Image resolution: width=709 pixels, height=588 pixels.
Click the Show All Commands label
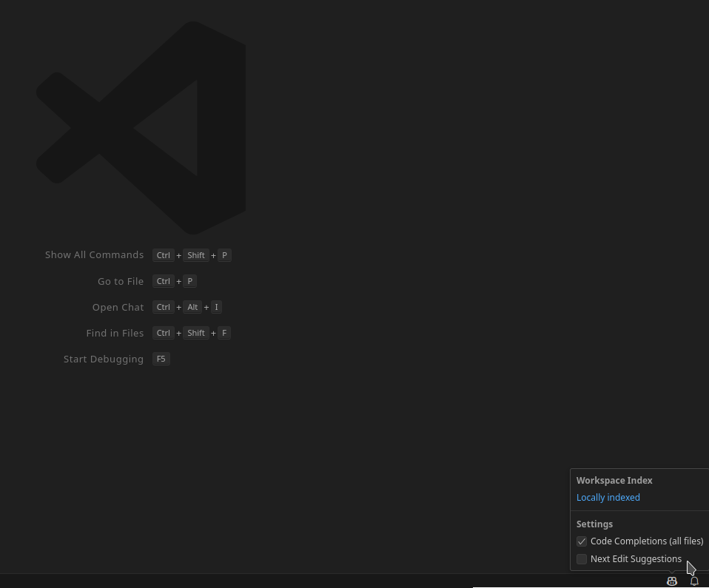coord(94,255)
